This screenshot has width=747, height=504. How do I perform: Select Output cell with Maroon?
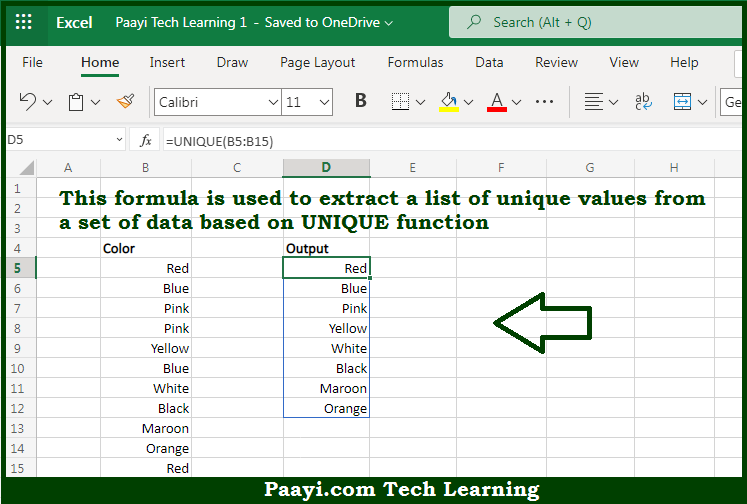click(326, 388)
